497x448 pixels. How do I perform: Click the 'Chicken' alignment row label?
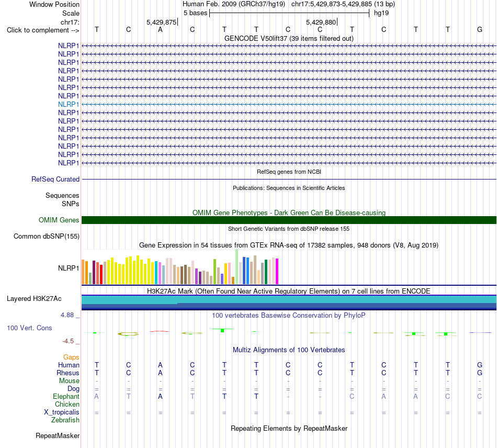click(67, 404)
